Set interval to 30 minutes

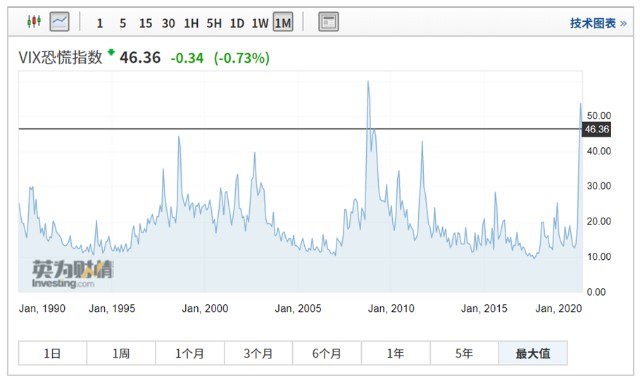(x=168, y=23)
